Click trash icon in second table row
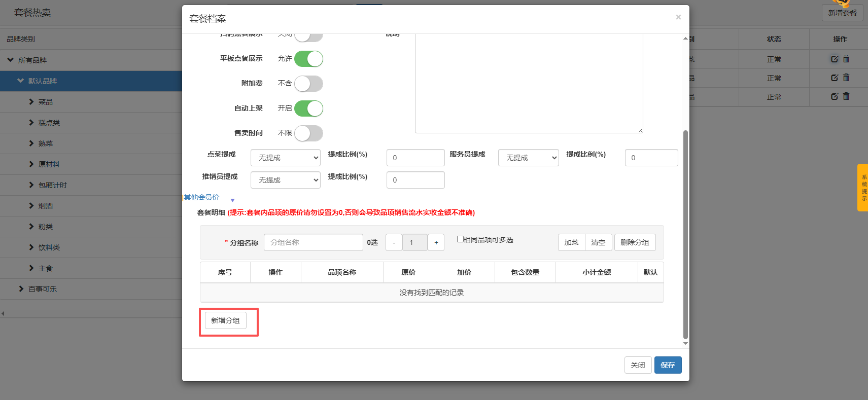Screen dimensions: 868x400 (x=846, y=78)
